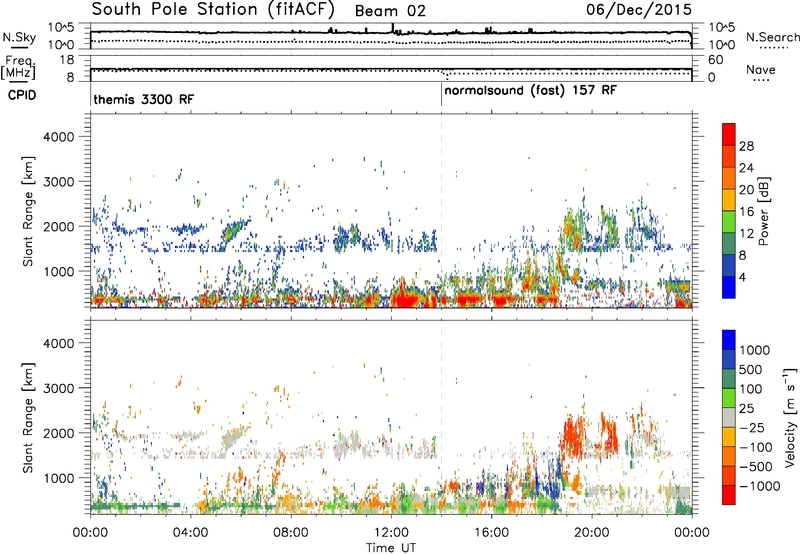This screenshot has width=800, height=554.
Task: Click the '500' tick on the velocity color bar
Action: (x=751, y=370)
